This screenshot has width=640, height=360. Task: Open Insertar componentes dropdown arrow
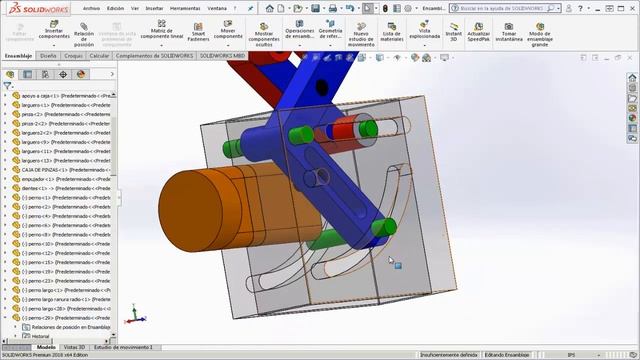coord(54,45)
